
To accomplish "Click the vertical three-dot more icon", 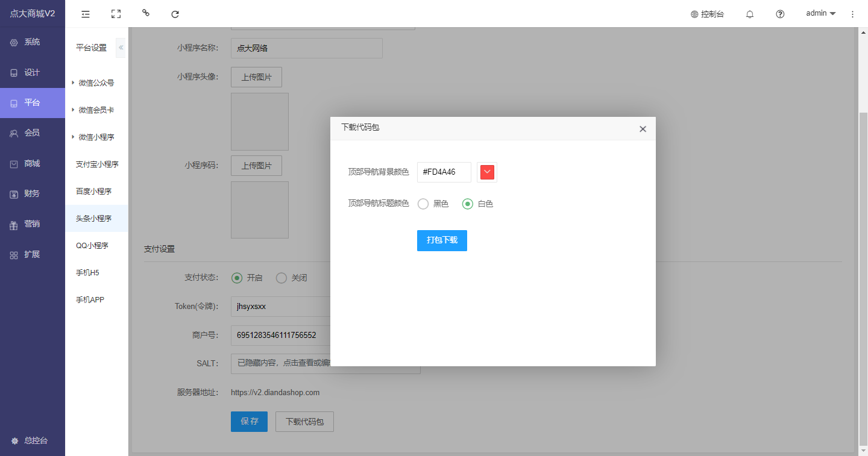I will pos(852,14).
